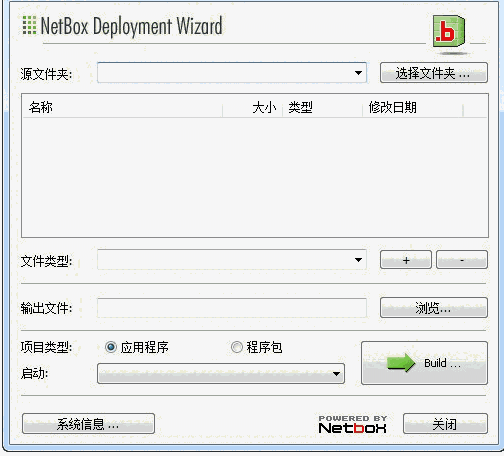Sort by the 名称 column header
The width and height of the screenshot is (504, 456).
click(x=123, y=107)
